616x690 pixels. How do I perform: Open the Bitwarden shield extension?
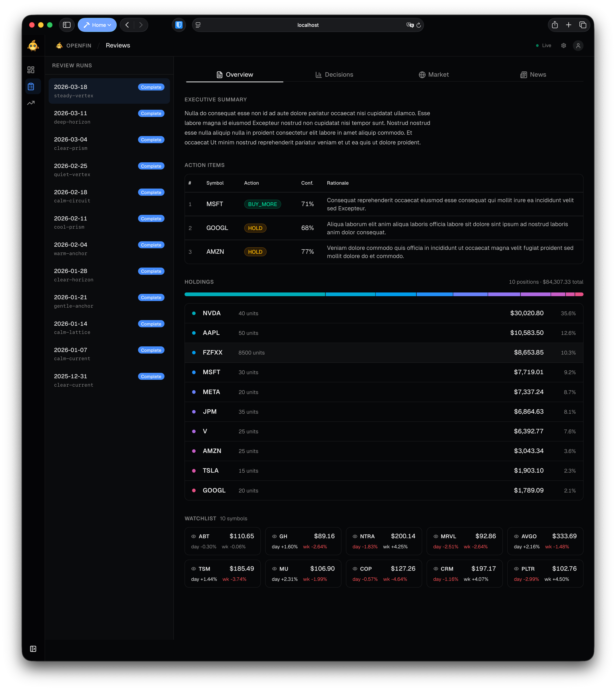pos(179,25)
